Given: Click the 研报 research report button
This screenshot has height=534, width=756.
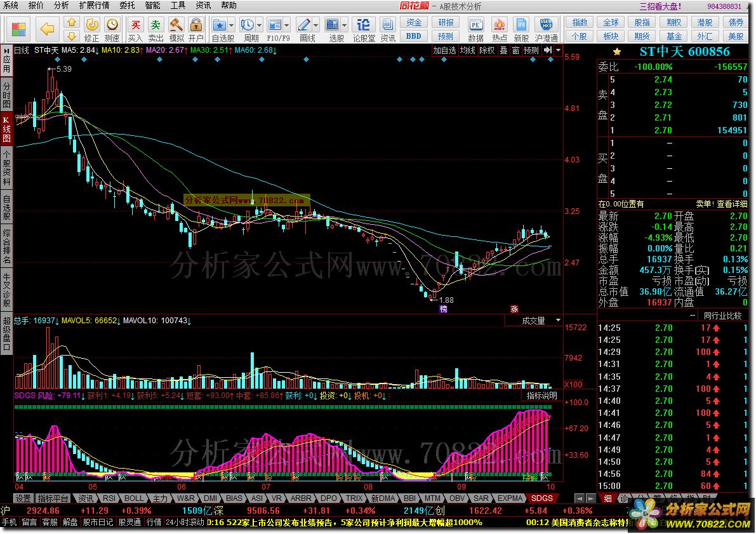Looking at the screenshot, I should point(446,22).
